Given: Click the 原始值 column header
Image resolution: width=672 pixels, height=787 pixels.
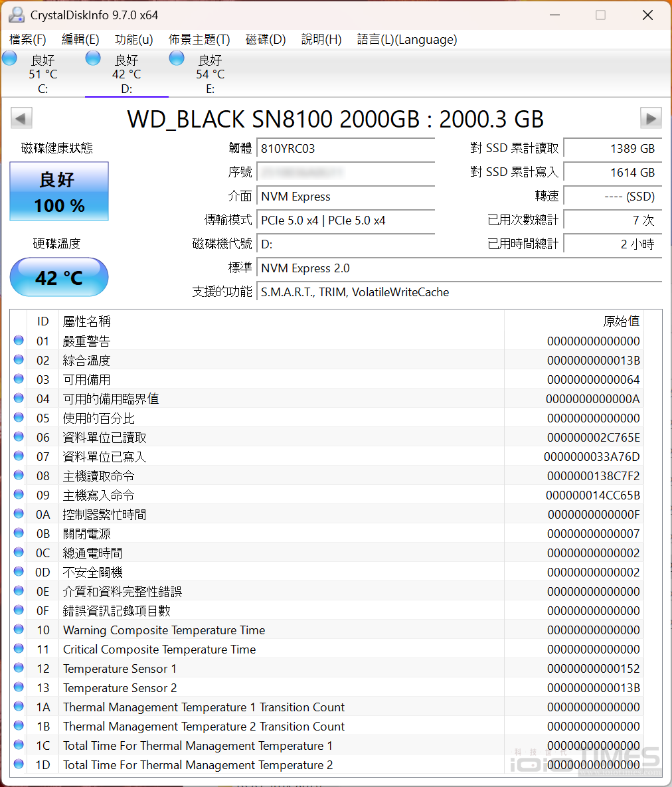Looking at the screenshot, I should click(x=574, y=321).
